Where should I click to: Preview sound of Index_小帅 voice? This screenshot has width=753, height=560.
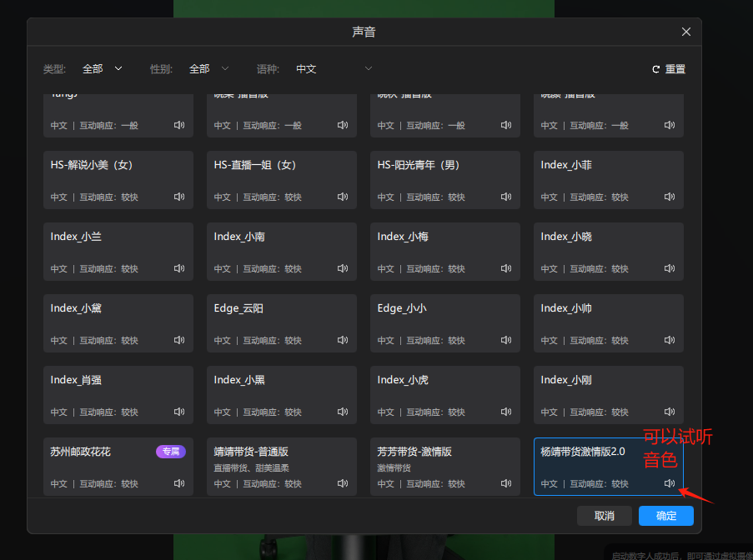[x=670, y=340]
